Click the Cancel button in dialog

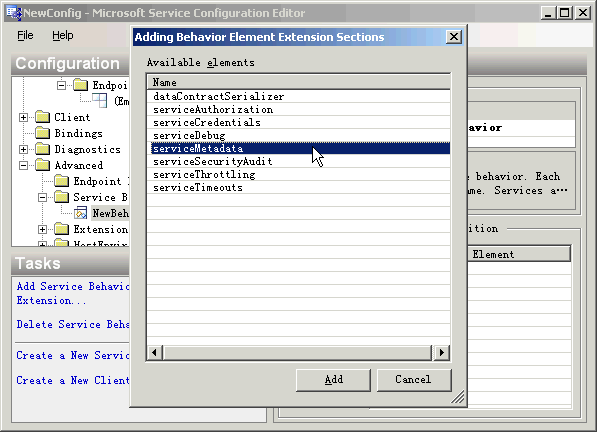click(x=414, y=379)
